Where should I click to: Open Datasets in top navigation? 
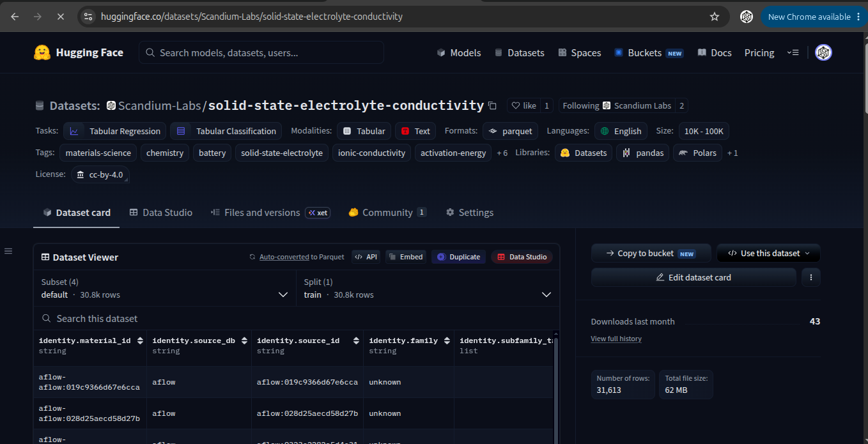click(519, 52)
